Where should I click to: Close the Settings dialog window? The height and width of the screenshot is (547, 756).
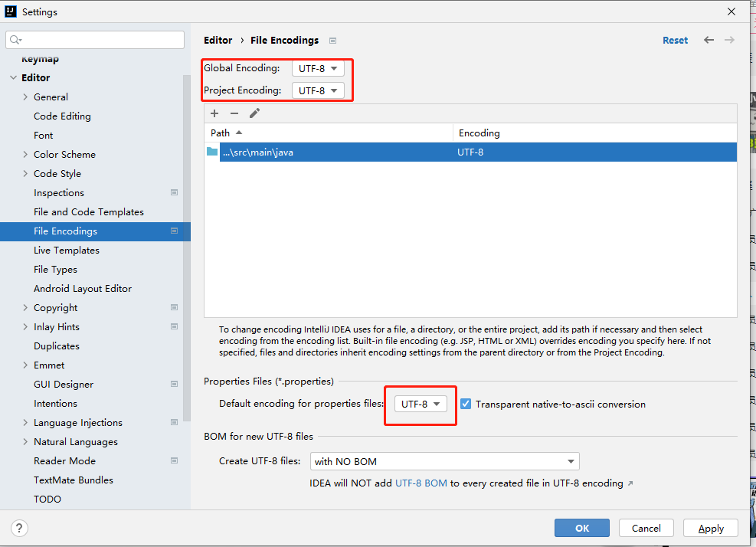click(731, 11)
